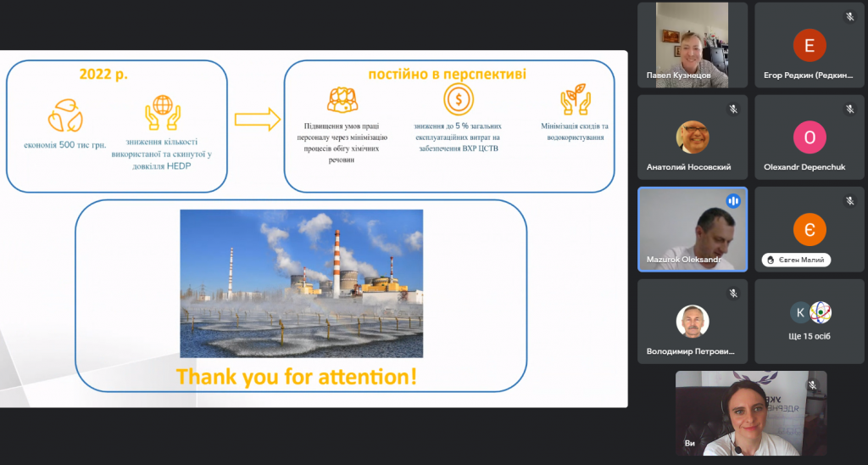Click Володимир Петрович's round profile photo
This screenshot has height=465, width=868.
(x=693, y=320)
